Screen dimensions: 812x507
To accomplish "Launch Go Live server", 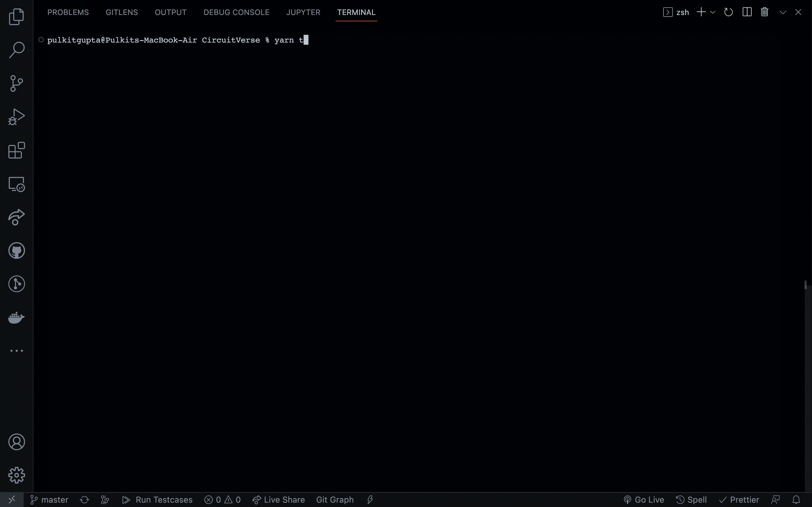I will [x=644, y=499].
